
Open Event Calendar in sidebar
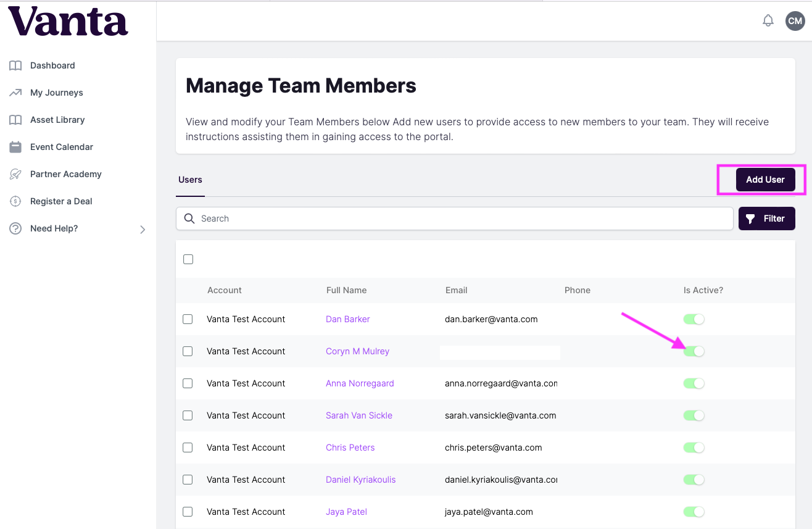62,147
